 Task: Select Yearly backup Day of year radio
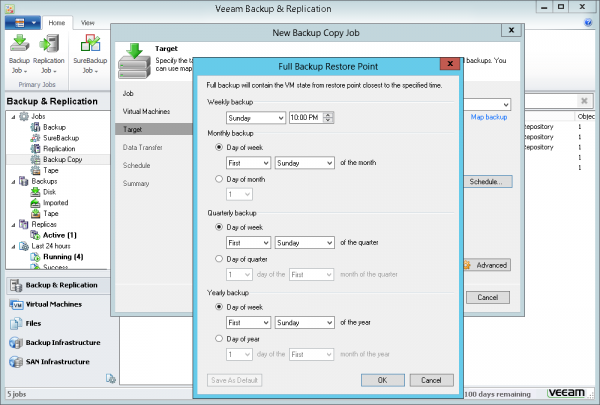pyautogui.click(x=220, y=338)
